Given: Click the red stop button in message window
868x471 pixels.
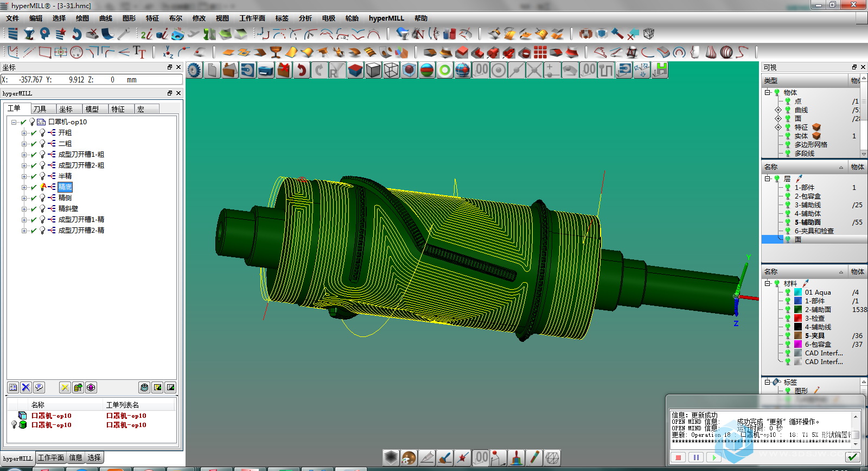Looking at the screenshot, I should pyautogui.click(x=678, y=457).
